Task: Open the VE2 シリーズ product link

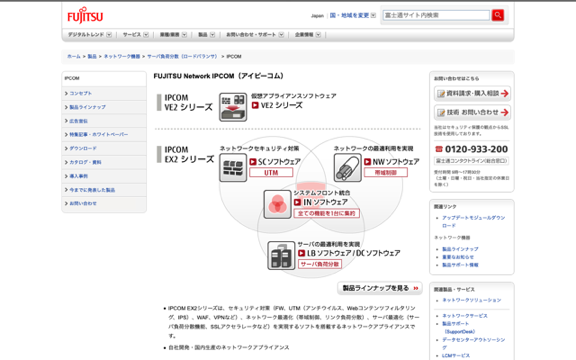Action: (x=277, y=105)
